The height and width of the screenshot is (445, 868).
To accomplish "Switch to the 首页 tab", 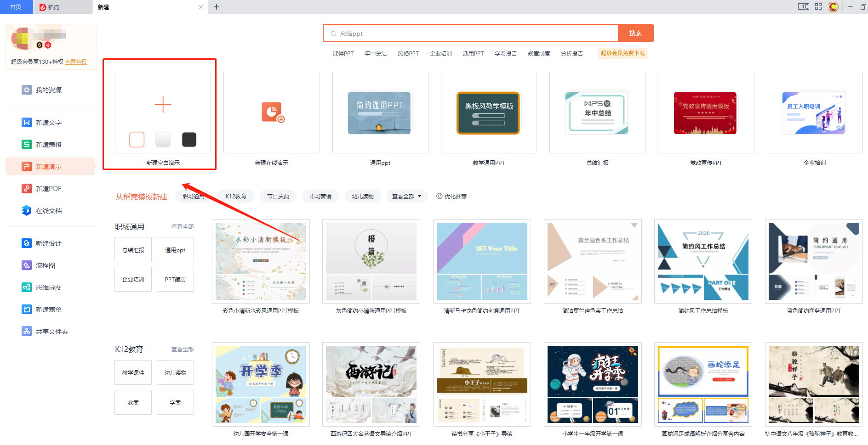I will point(16,7).
